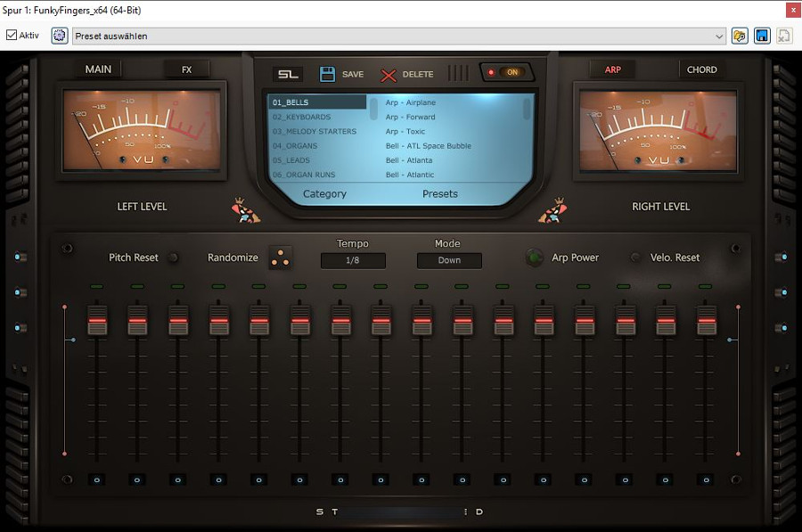
Task: Click the Pitch Reset button
Action: click(x=174, y=258)
